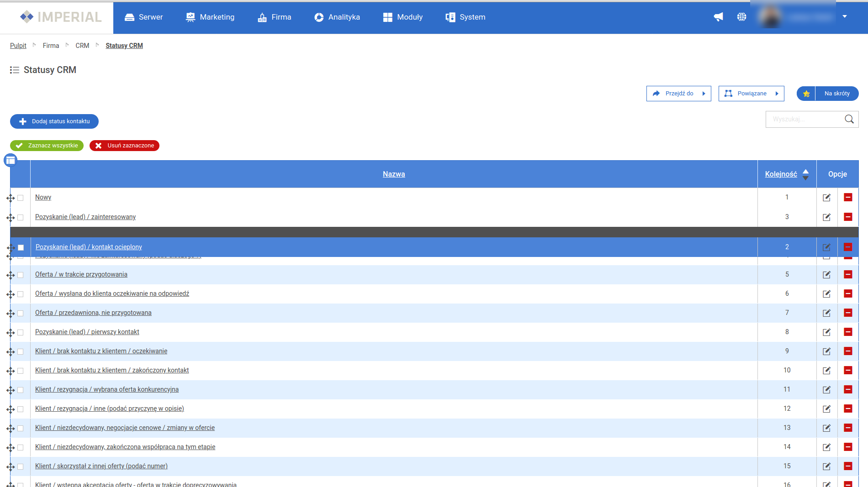The width and height of the screenshot is (868, 487).
Task: Delete the 'Oferta / w trakcie przygotowania' status
Action: pyautogui.click(x=848, y=274)
